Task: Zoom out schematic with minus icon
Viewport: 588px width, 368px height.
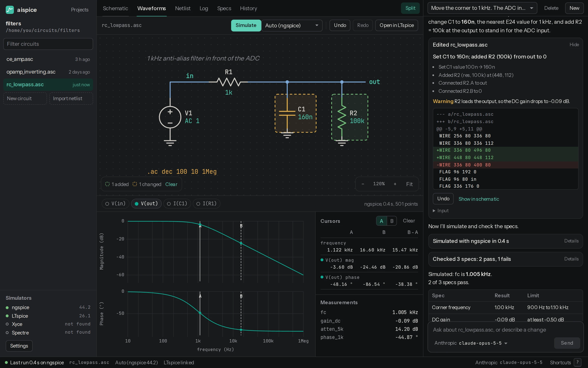Action: coord(363,184)
